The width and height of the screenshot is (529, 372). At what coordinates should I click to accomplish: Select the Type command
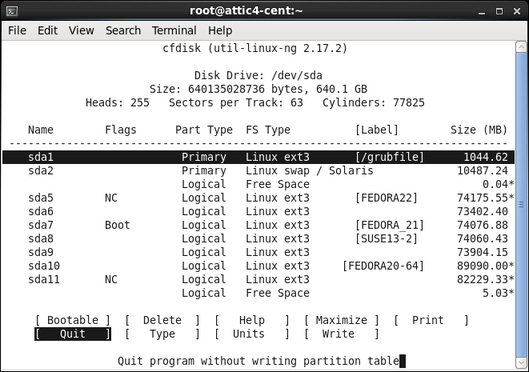162,334
